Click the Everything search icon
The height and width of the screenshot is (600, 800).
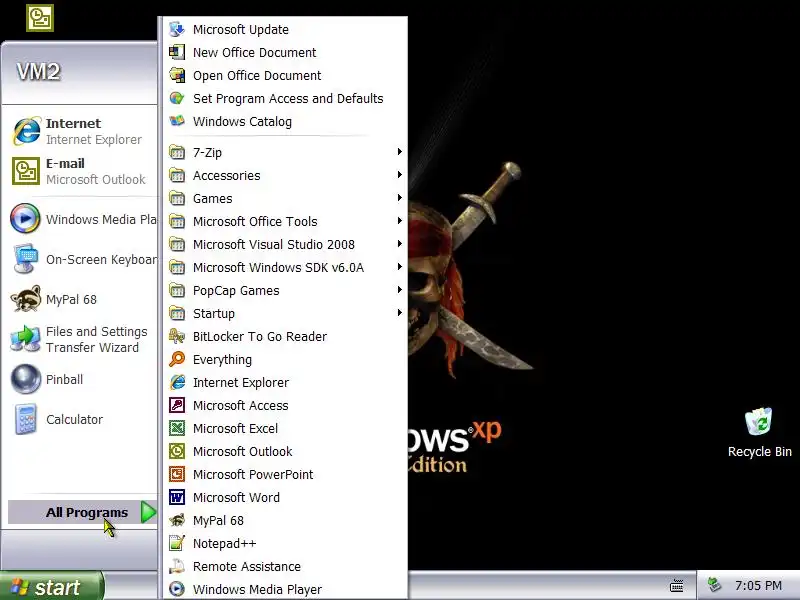point(177,359)
